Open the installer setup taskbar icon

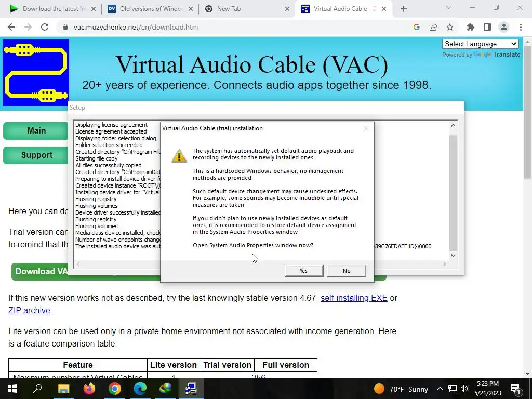click(x=191, y=389)
